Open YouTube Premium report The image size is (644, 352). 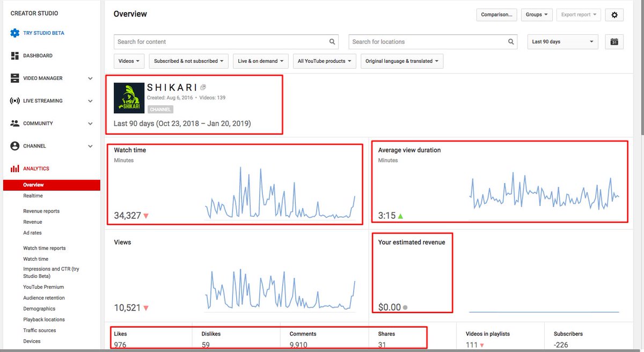(x=43, y=287)
